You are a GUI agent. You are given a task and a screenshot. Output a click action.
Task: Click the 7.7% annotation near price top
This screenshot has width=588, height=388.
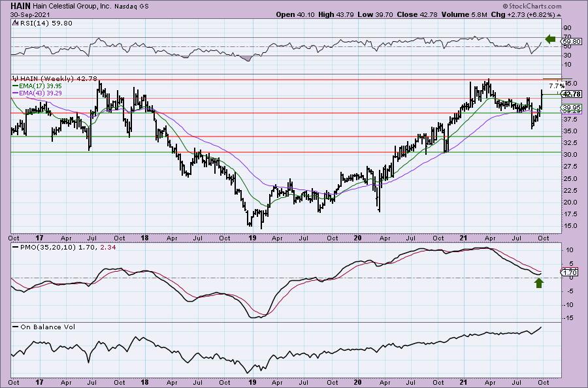click(557, 86)
